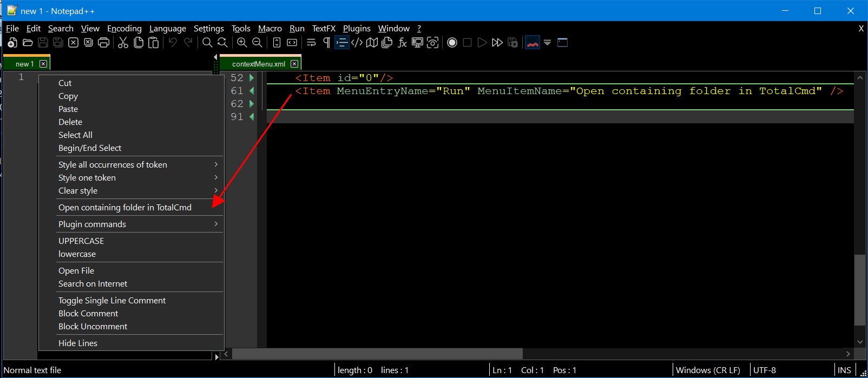The image size is (868, 378).
Task: Expand Style all occurrences of token submenu
Action: (131, 165)
